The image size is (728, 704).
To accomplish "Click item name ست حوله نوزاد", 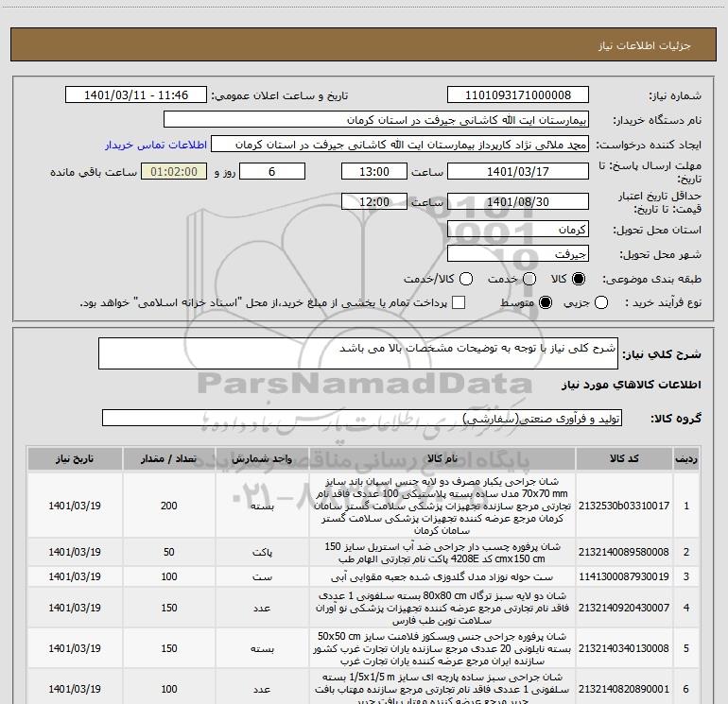I will pos(442,576).
